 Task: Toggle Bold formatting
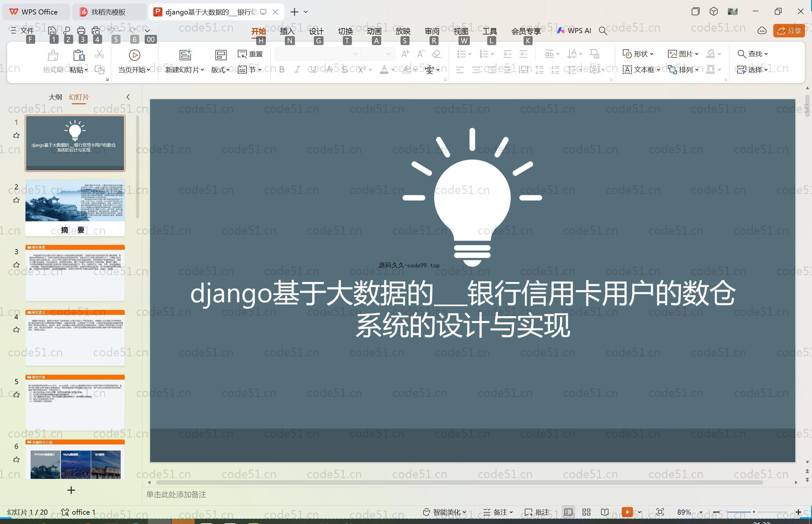click(282, 70)
